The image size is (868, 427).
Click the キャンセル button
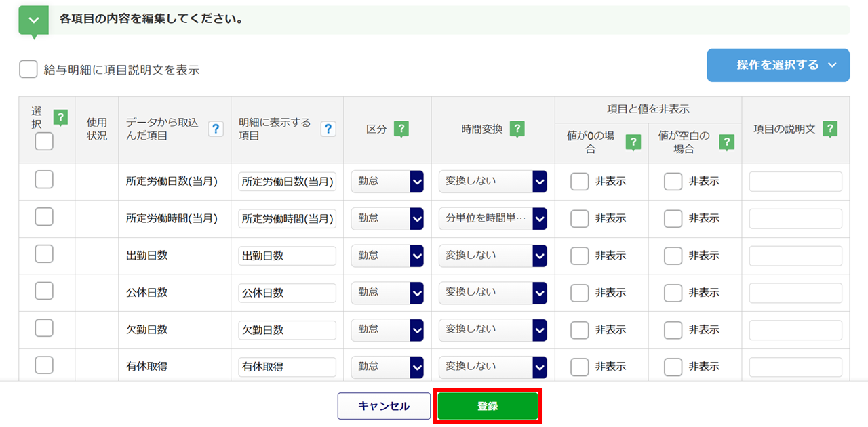click(384, 406)
